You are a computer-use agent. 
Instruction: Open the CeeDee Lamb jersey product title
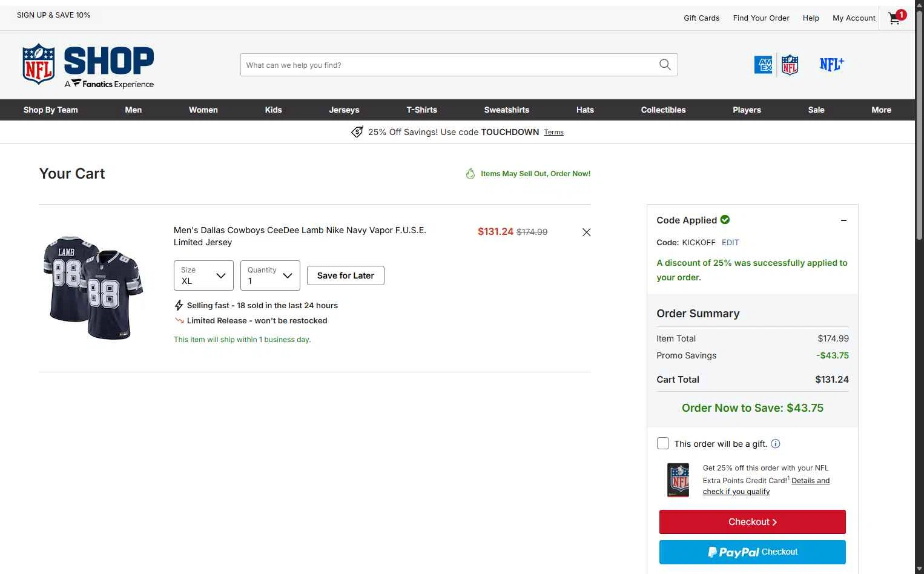[x=300, y=236]
